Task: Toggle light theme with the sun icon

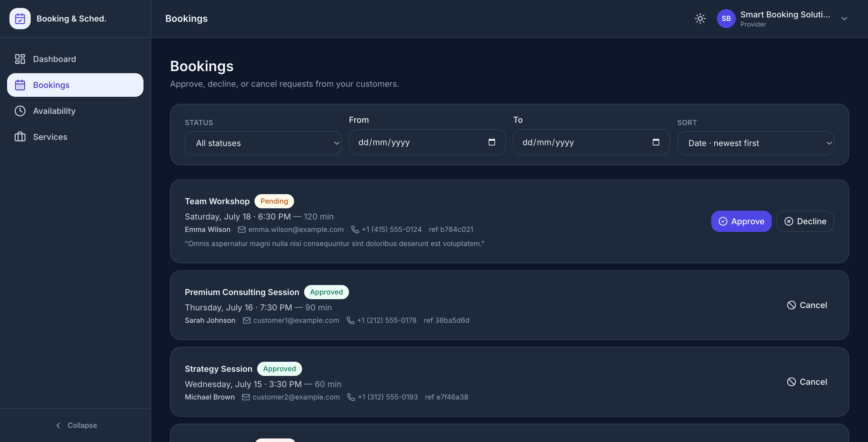Action: pyautogui.click(x=700, y=19)
